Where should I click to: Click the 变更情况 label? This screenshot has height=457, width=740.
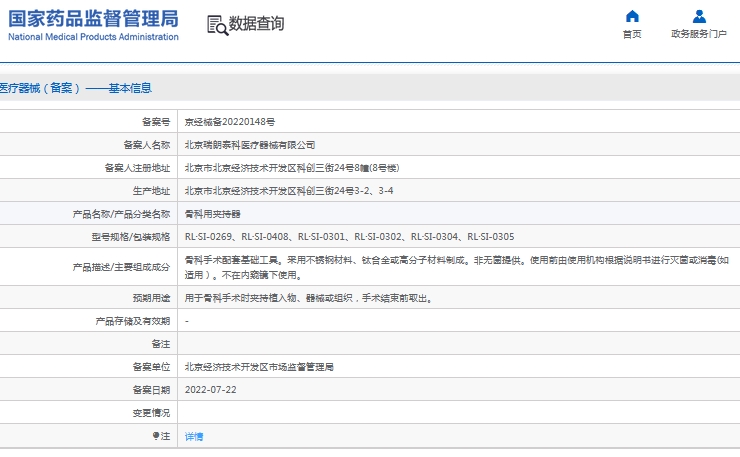(x=151, y=413)
